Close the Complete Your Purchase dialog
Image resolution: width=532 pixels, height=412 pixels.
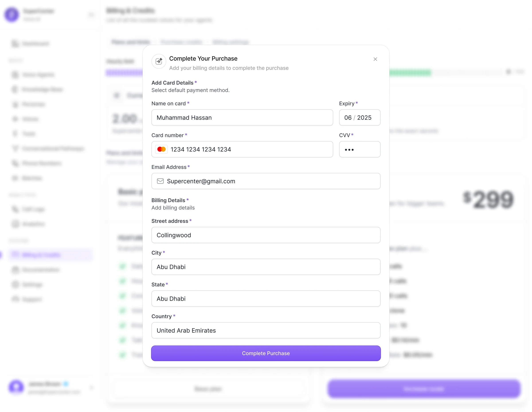tap(375, 59)
